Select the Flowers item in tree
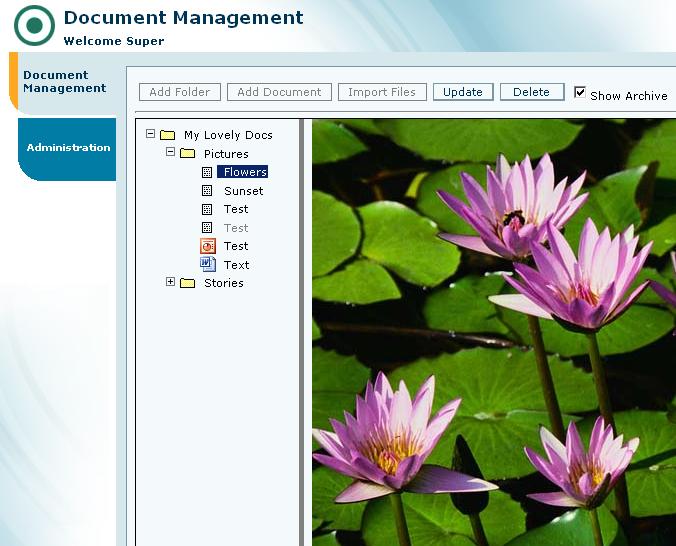 [x=243, y=172]
